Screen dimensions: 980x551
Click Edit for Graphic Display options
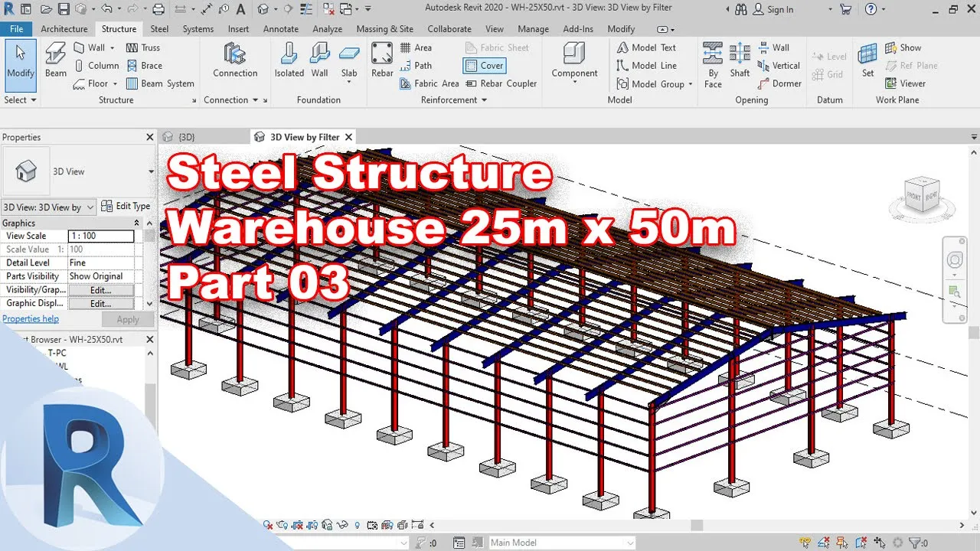[x=101, y=304]
